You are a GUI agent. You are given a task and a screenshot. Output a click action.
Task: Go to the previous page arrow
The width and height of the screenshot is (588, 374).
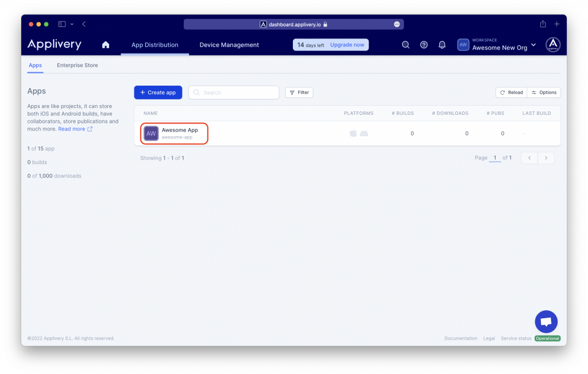pos(529,158)
